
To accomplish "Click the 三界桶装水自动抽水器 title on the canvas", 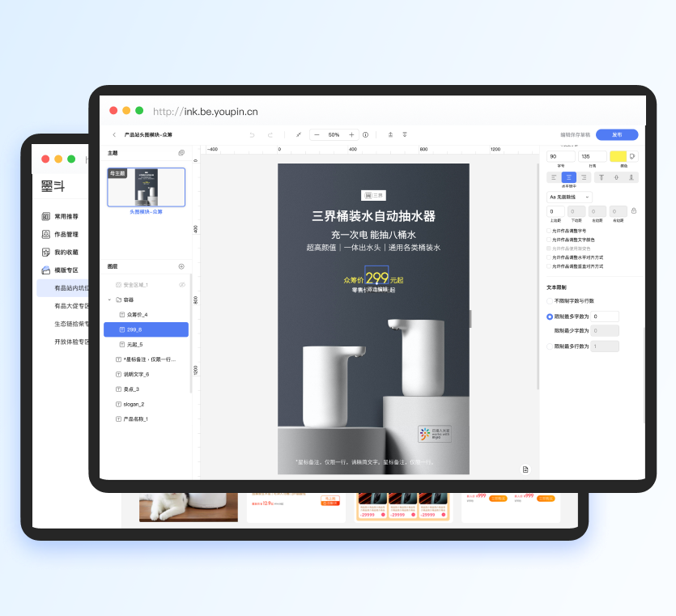I will click(373, 216).
